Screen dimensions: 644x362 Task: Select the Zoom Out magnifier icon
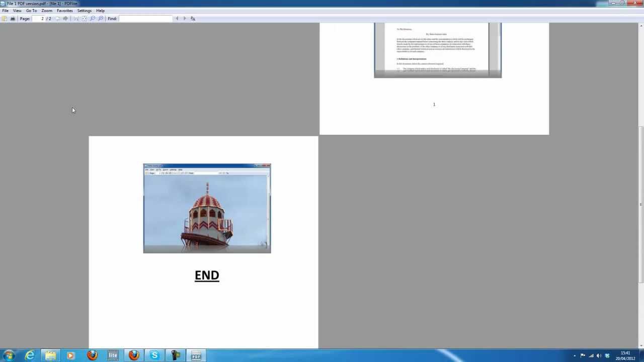(x=93, y=18)
